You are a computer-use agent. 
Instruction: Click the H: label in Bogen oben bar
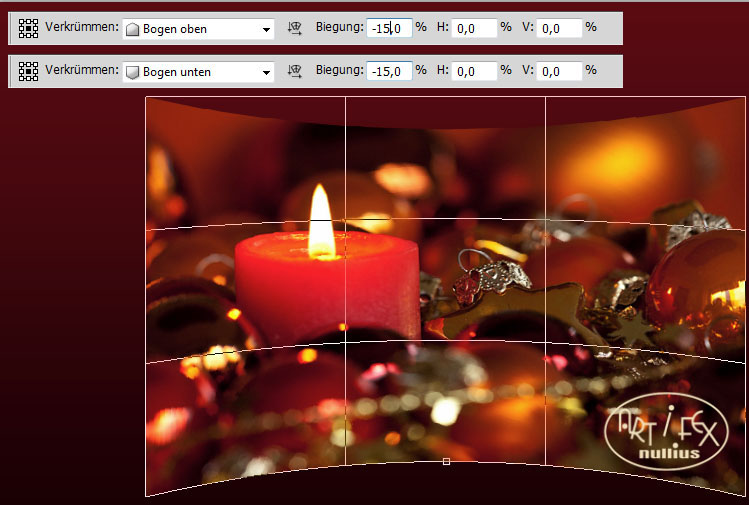pyautogui.click(x=443, y=27)
